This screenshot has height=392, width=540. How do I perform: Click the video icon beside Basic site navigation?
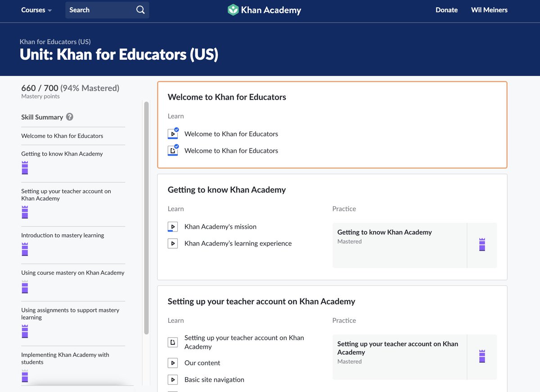173,380
